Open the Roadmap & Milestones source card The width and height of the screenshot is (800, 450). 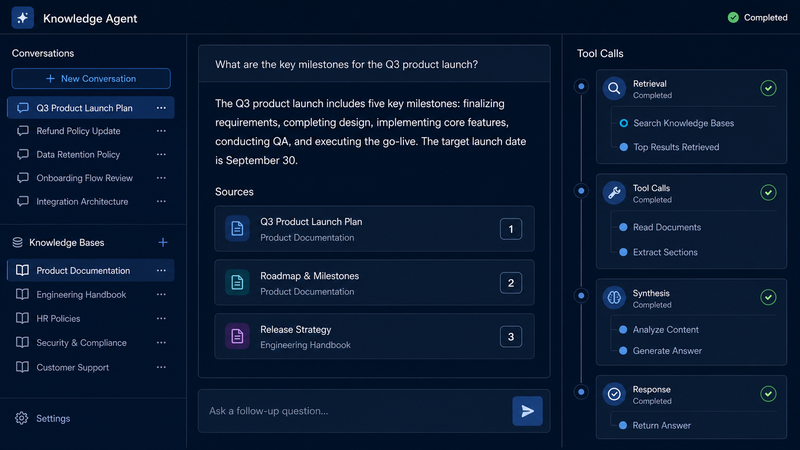(x=374, y=283)
